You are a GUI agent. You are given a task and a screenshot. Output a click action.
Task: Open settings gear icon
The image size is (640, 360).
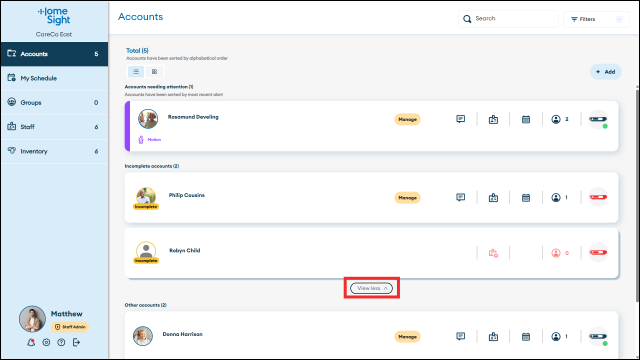tap(46, 342)
